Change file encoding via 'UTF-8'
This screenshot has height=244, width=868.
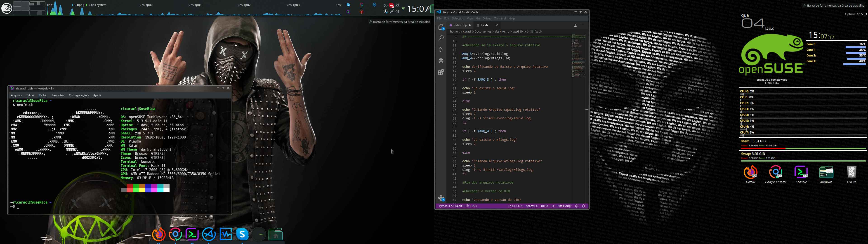tap(545, 206)
